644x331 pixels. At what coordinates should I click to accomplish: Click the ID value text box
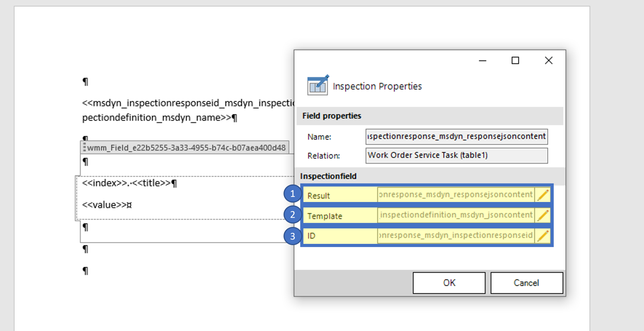pyautogui.click(x=455, y=235)
